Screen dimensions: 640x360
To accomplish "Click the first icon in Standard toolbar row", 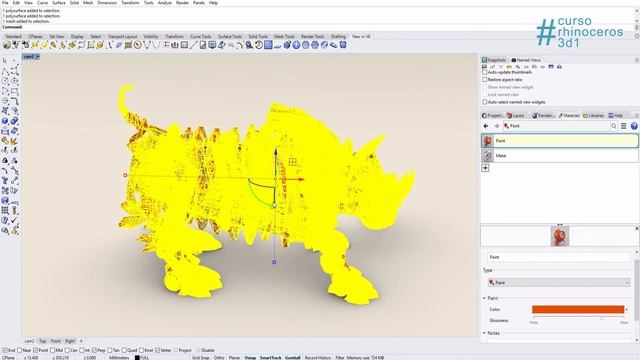I will pos(7,45).
